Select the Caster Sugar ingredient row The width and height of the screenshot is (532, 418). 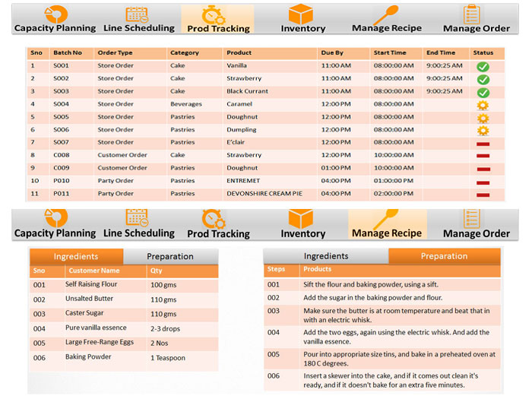[x=124, y=314]
